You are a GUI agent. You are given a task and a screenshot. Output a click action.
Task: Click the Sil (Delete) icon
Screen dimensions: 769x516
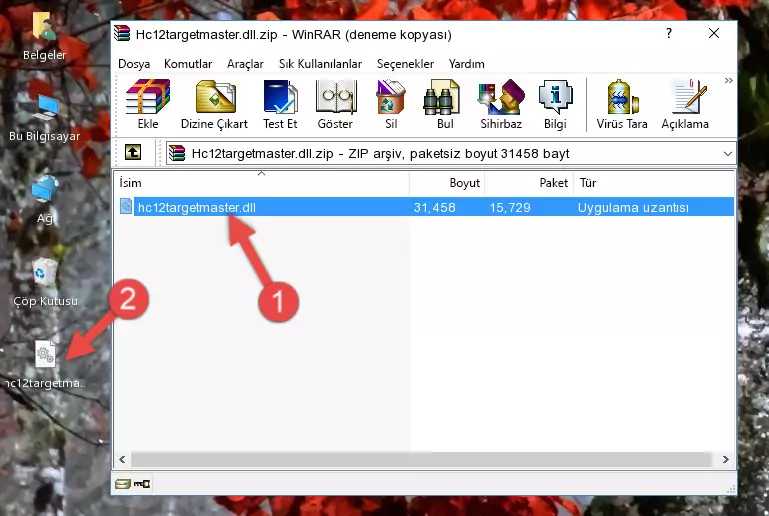(x=391, y=104)
